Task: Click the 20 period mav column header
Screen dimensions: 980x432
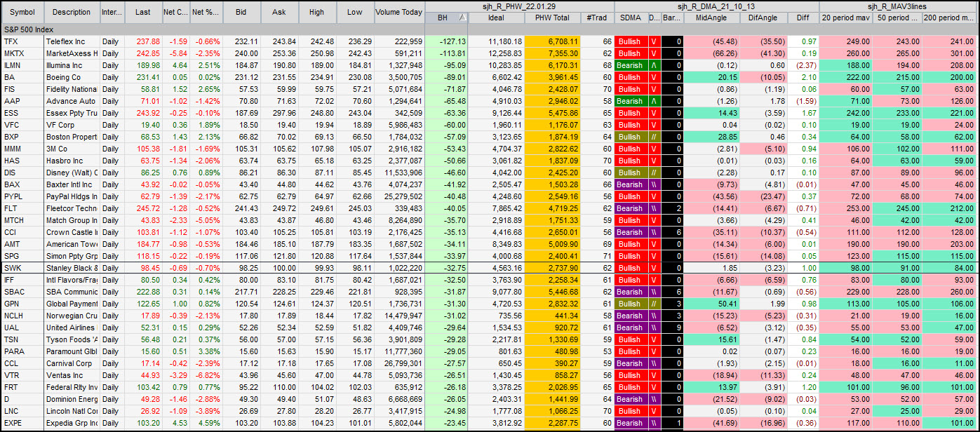Action: [845, 18]
